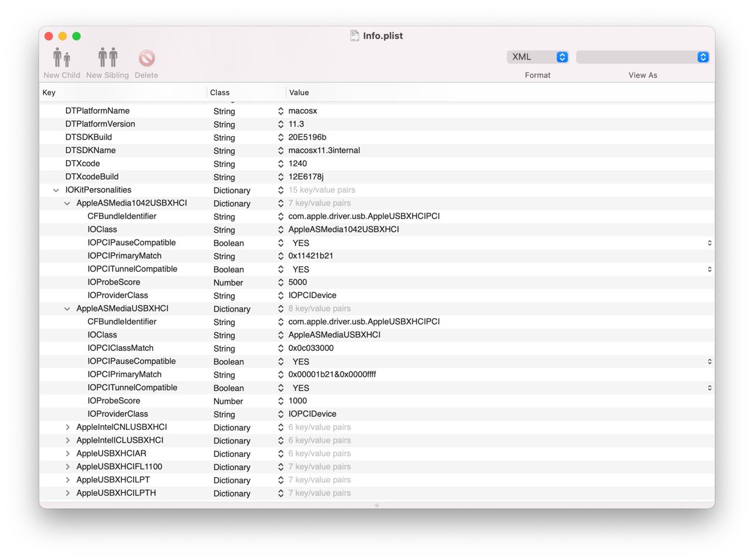Collapse the AppleASMediaUSBXHCI dictionary

(67, 309)
